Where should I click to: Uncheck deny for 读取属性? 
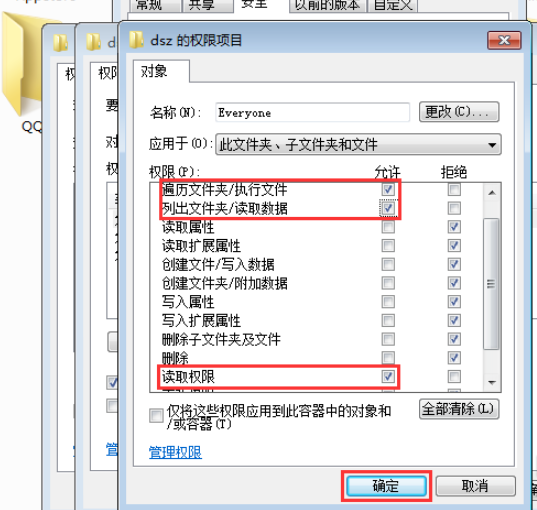tap(454, 227)
